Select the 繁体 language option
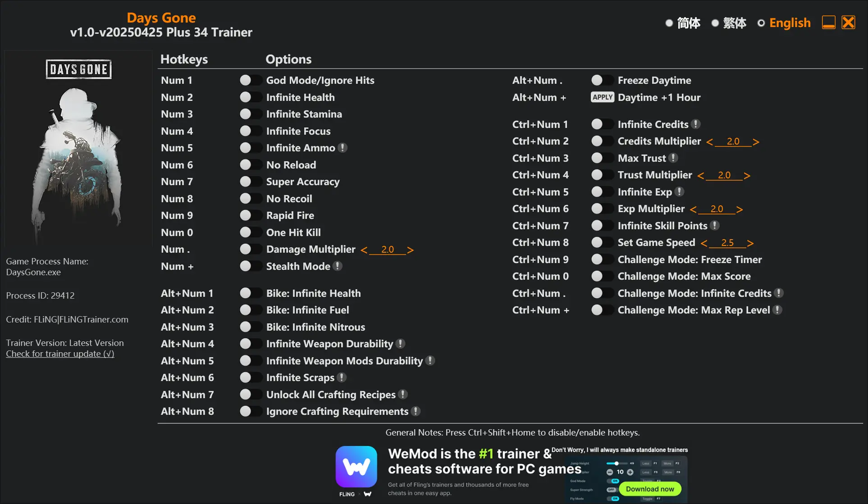Image resolution: width=868 pixels, height=504 pixels. click(x=729, y=23)
